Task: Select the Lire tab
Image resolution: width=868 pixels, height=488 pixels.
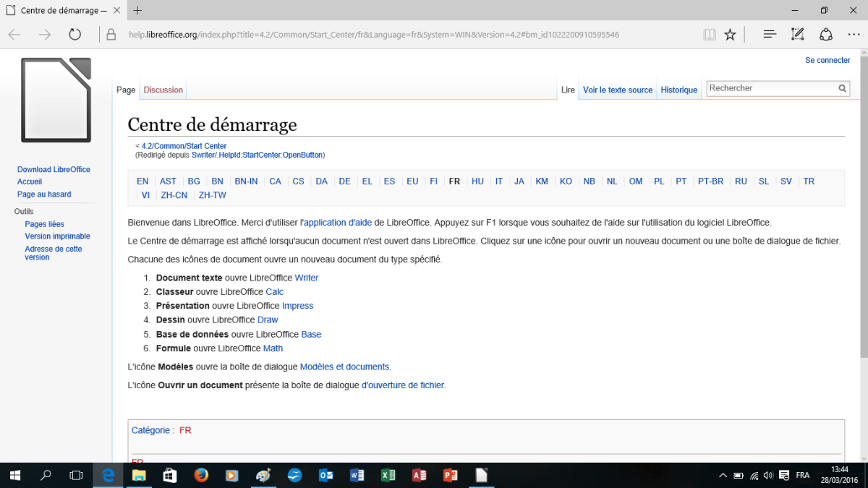Action: (568, 90)
